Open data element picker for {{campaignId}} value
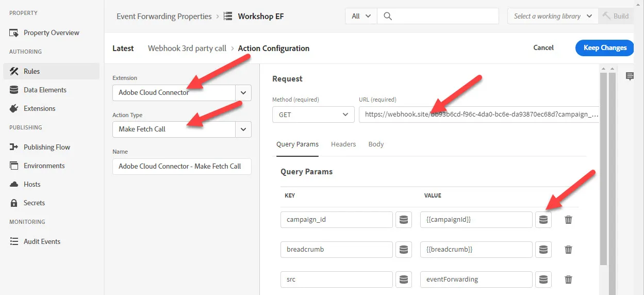The width and height of the screenshot is (644, 295). click(x=543, y=220)
